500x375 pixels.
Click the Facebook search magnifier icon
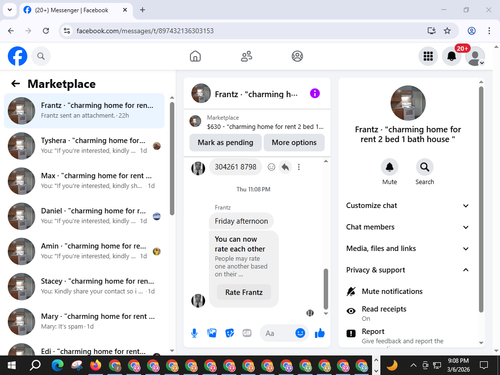[41, 56]
